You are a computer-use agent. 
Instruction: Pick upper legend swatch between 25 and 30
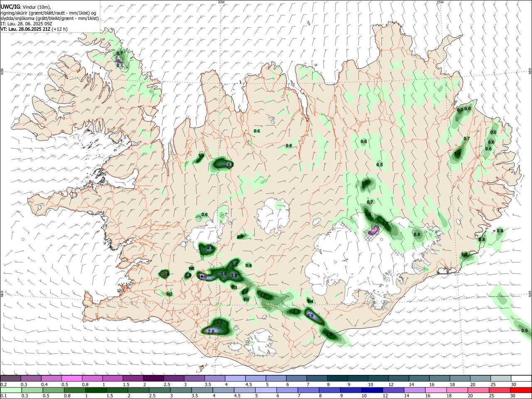pyautogui.click(x=500, y=378)
